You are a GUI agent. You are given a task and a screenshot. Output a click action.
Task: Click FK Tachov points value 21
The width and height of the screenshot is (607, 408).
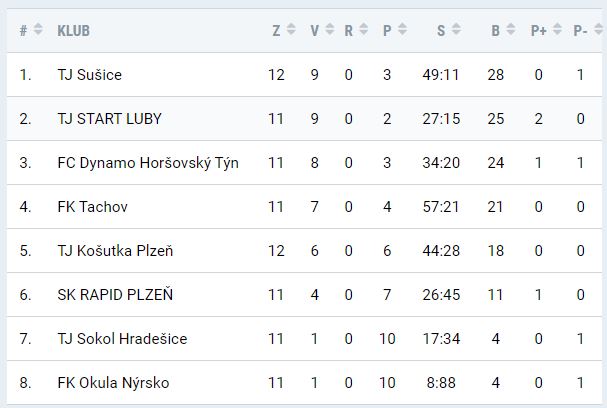tap(495, 207)
